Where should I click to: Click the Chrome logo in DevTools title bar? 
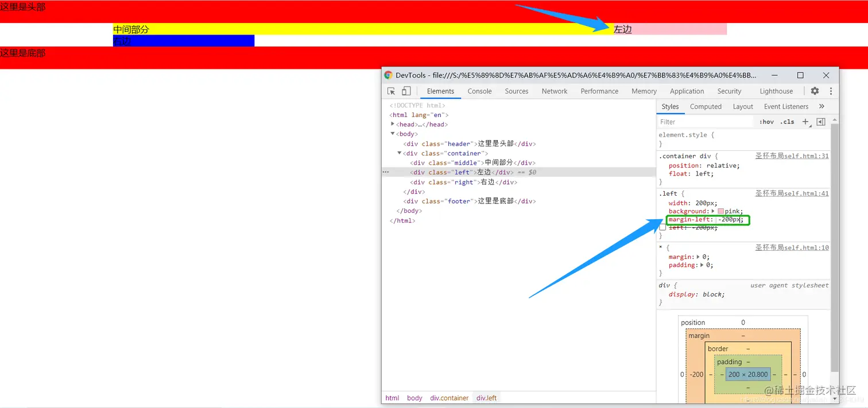pos(388,75)
